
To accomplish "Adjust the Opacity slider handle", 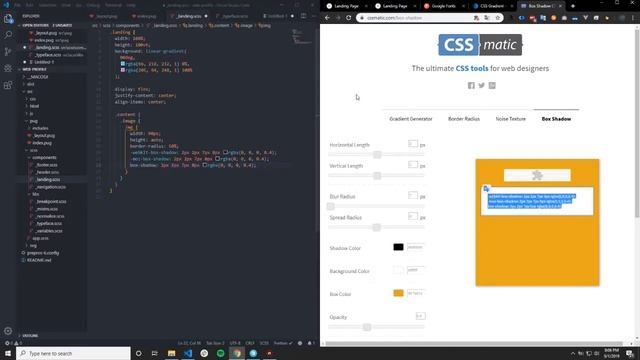I will (367, 327).
